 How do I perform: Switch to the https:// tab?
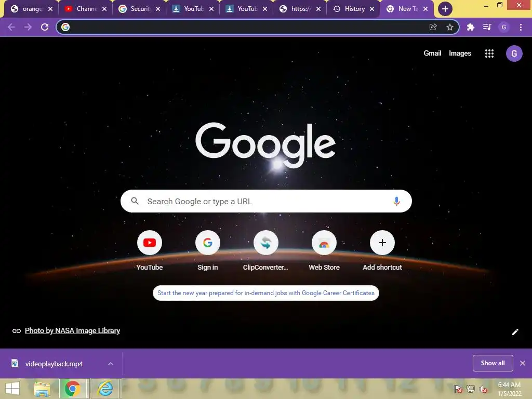[299, 9]
